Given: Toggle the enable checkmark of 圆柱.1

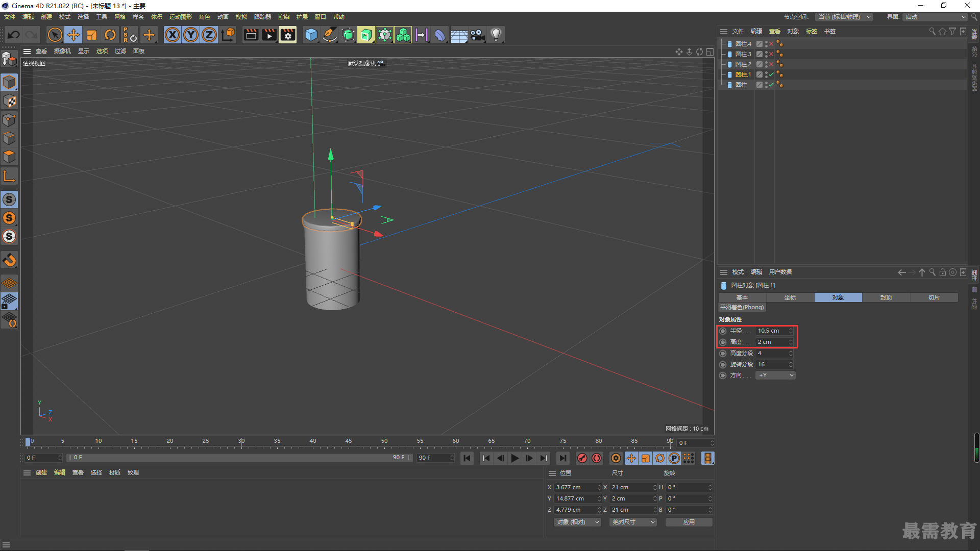Looking at the screenshot, I should pos(771,74).
